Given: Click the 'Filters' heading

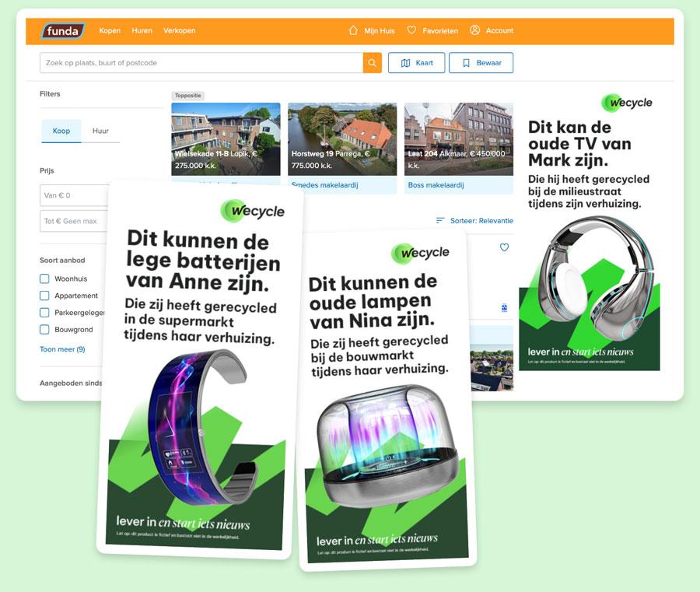Looking at the screenshot, I should (50, 94).
